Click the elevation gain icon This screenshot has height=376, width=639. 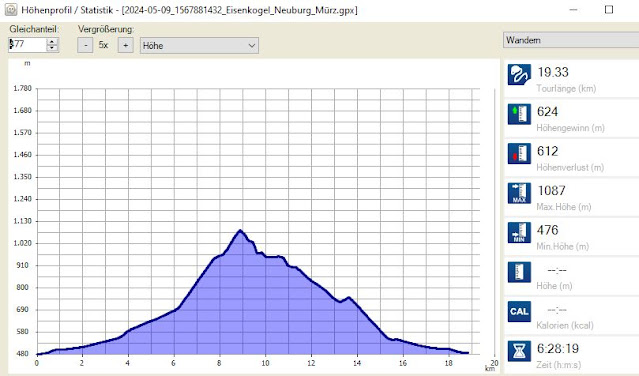point(519,114)
